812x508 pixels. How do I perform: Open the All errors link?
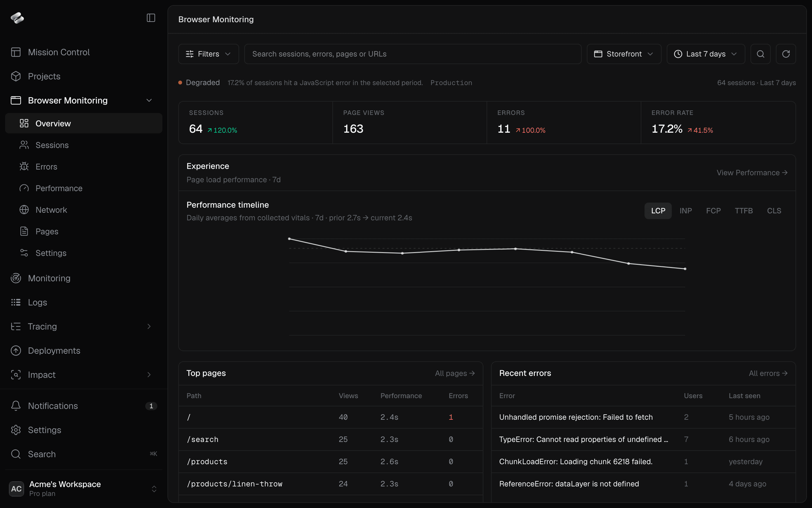click(x=768, y=373)
